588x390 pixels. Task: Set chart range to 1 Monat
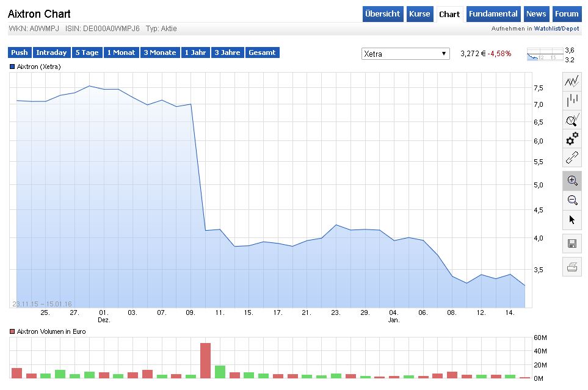coord(121,52)
